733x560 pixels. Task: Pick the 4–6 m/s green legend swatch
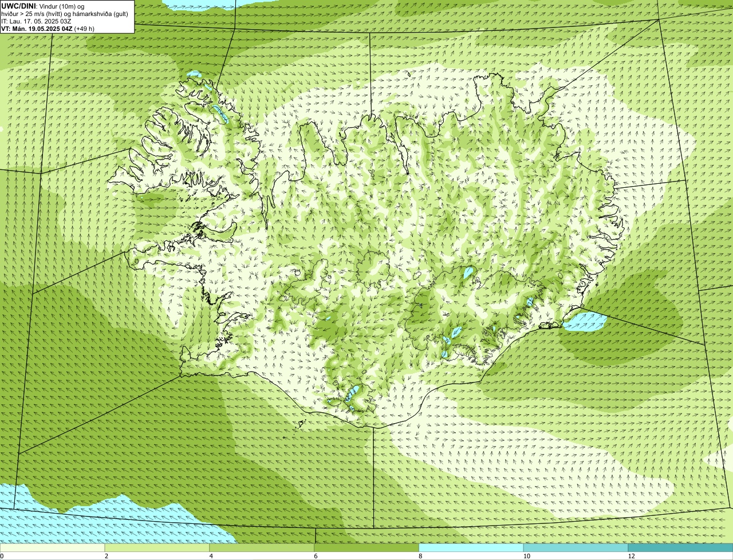[x=262, y=548]
